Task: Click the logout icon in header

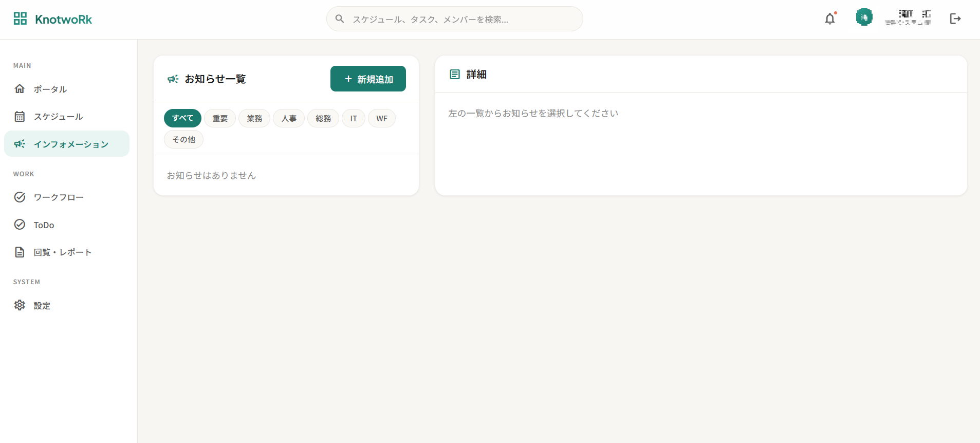Action: 955,19
